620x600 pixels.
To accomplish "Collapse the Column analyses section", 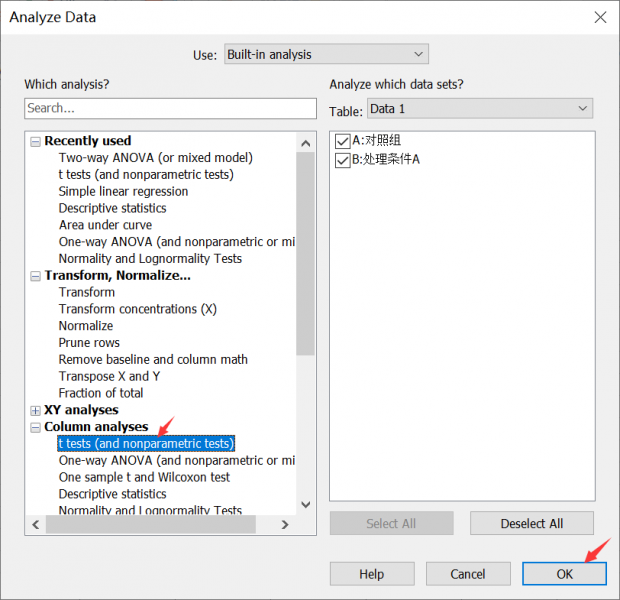I will click(x=36, y=427).
